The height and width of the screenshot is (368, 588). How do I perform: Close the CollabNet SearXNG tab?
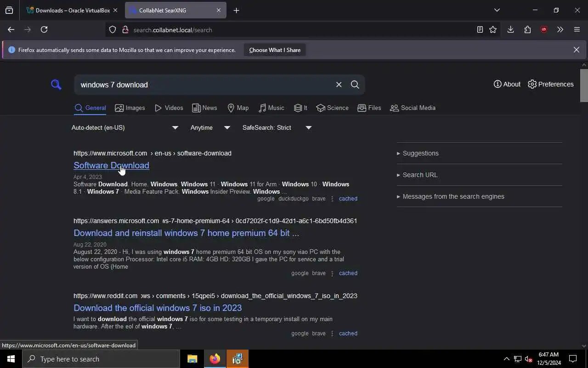click(219, 10)
